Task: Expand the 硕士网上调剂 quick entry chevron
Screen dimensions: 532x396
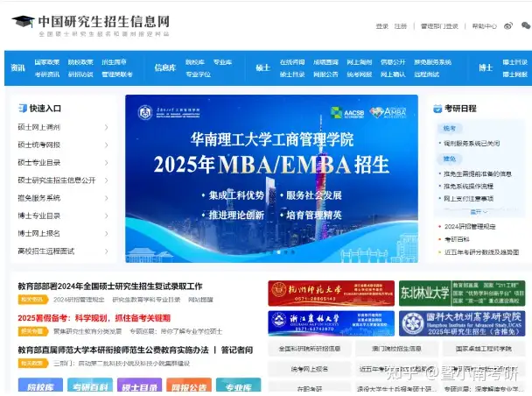Action: [x=106, y=127]
